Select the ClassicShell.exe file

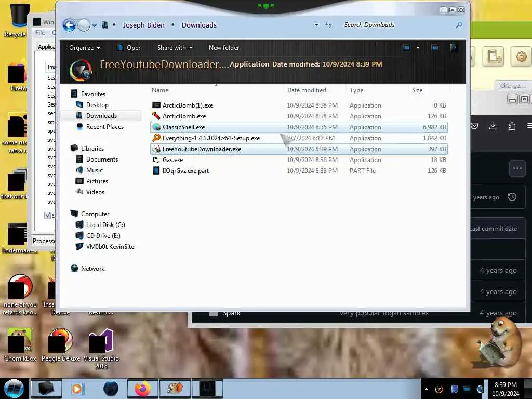tap(299, 127)
